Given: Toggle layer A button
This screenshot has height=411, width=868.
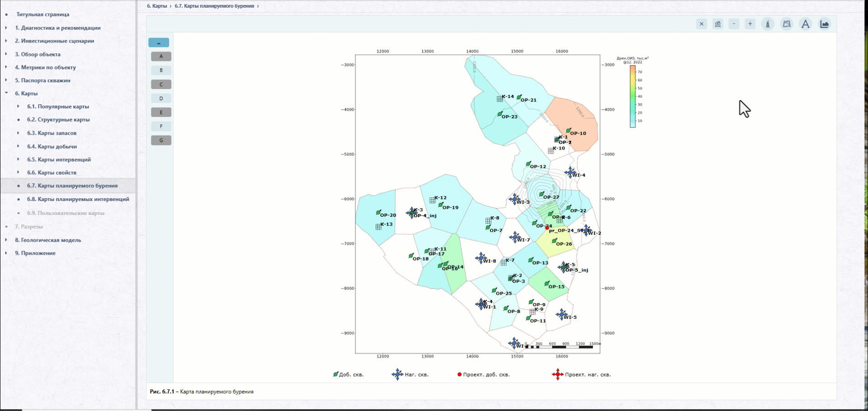Looking at the screenshot, I should (x=161, y=56).
